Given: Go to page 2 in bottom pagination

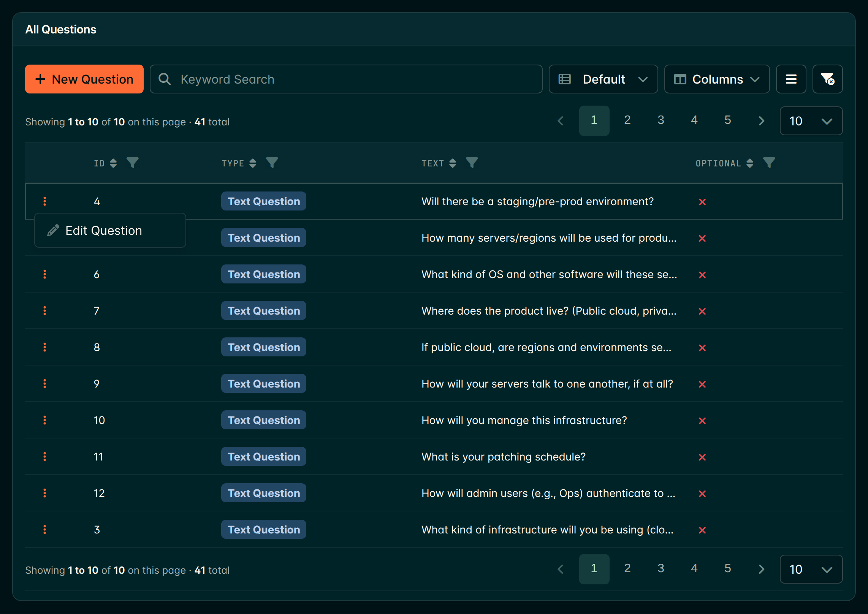Looking at the screenshot, I should (627, 569).
